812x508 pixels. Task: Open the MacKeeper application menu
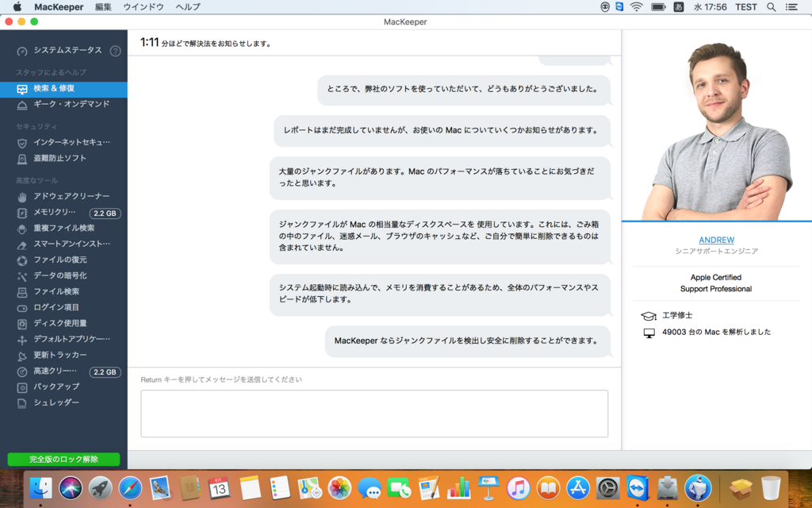click(x=59, y=6)
